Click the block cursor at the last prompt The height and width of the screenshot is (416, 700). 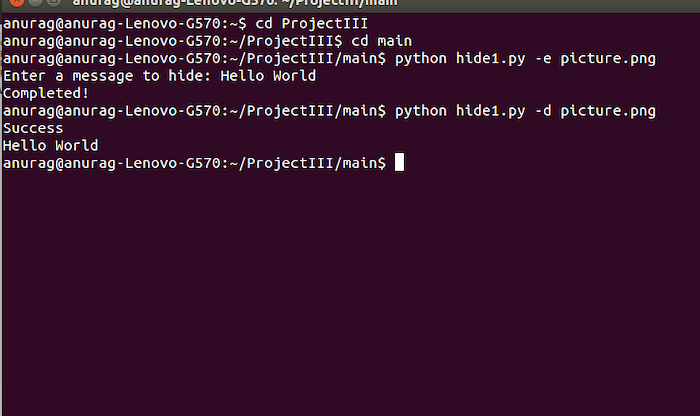pos(400,162)
